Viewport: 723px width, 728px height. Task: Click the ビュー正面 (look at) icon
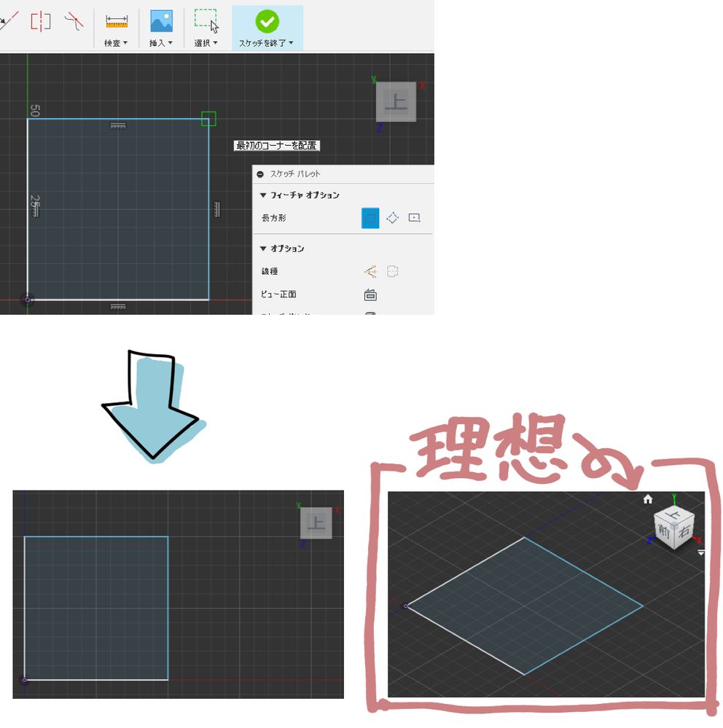[370, 294]
